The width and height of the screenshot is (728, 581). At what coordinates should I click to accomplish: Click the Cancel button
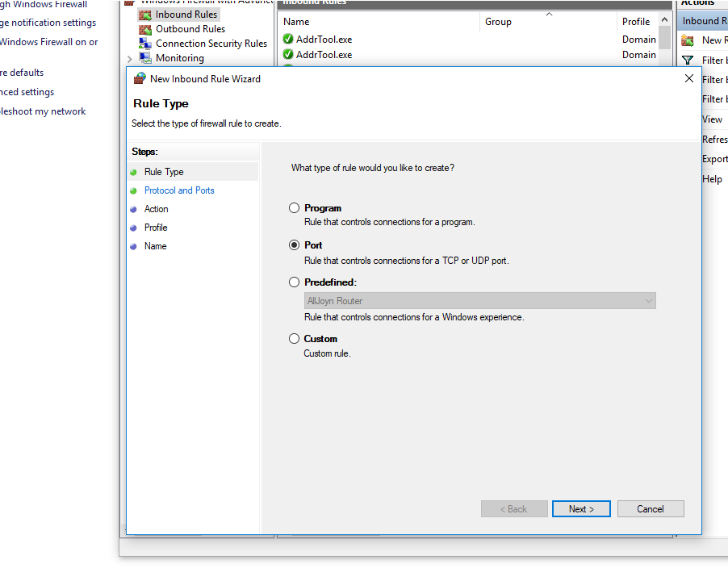coord(651,509)
